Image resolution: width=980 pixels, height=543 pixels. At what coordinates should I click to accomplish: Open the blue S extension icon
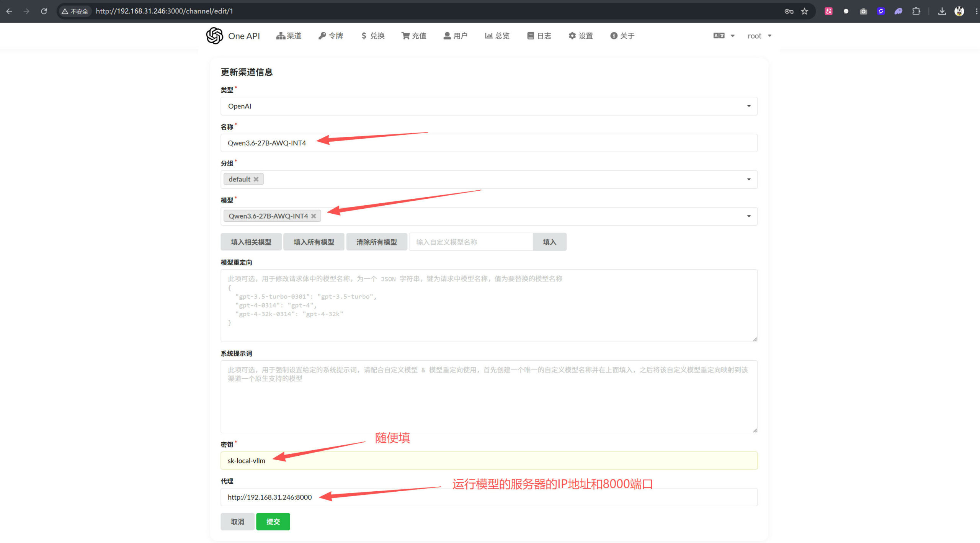(881, 11)
